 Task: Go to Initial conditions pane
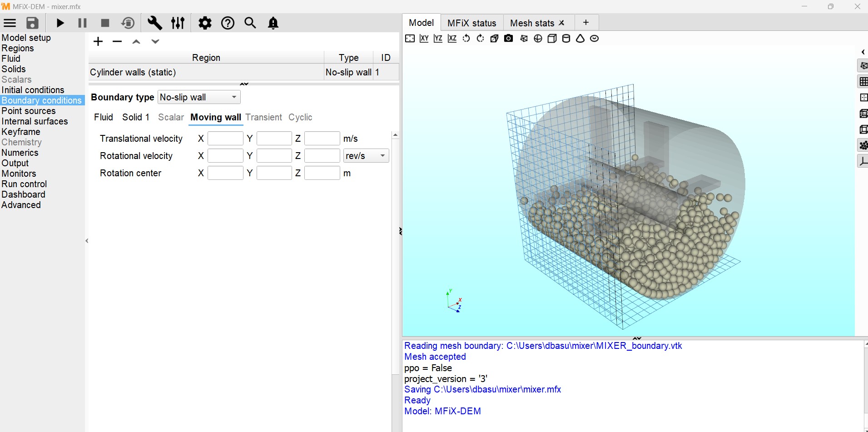pyautogui.click(x=33, y=90)
